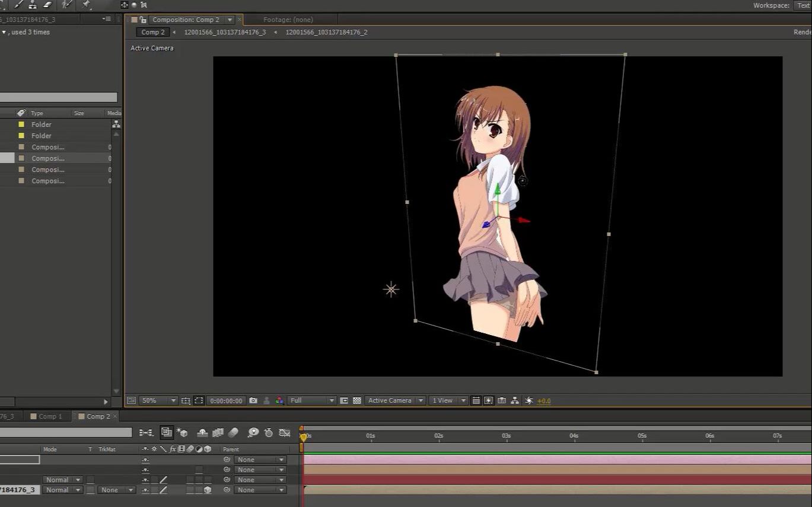This screenshot has width=812, height=507.
Task: Click the view axis mode icon
Action: 144,5
